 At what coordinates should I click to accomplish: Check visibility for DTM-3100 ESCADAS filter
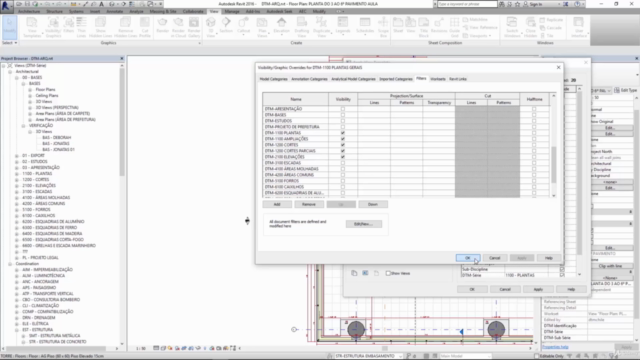pyautogui.click(x=343, y=163)
